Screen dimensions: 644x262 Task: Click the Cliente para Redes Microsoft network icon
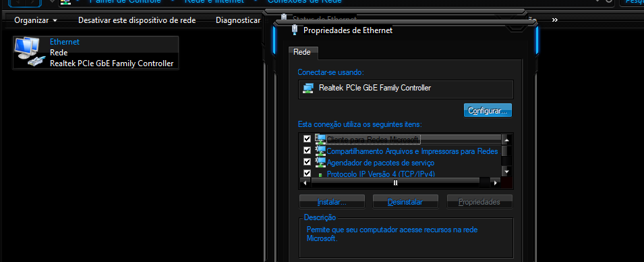320,139
